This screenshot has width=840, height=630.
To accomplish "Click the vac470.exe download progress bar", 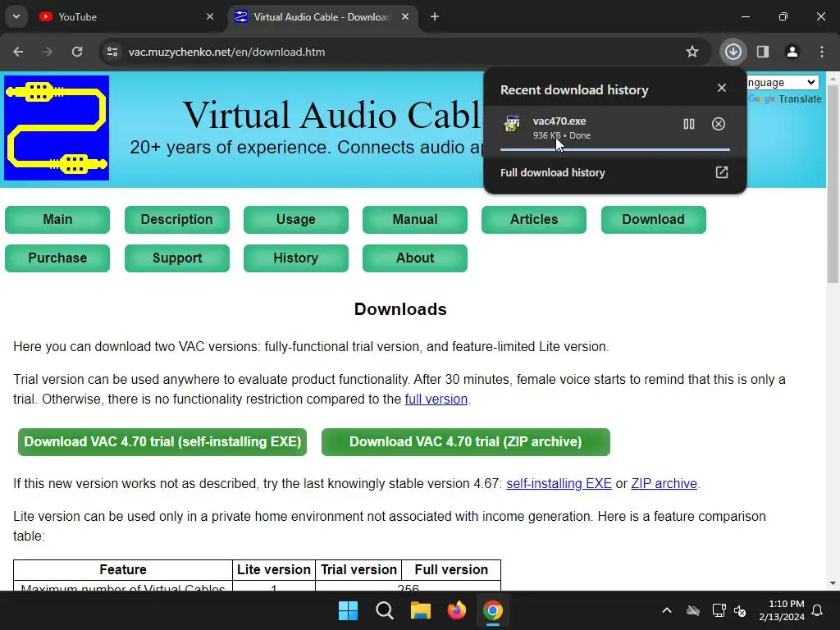I will tap(615, 149).
